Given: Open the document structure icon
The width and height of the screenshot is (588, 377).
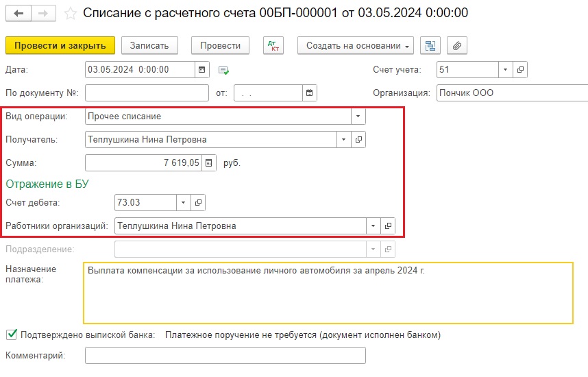Looking at the screenshot, I should coord(430,45).
